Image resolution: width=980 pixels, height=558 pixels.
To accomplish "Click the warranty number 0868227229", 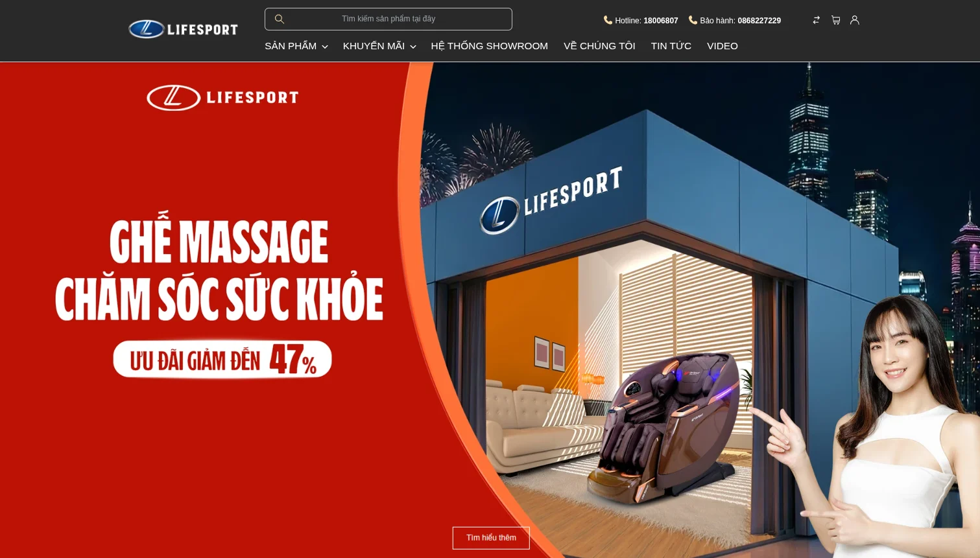I will pos(759,20).
